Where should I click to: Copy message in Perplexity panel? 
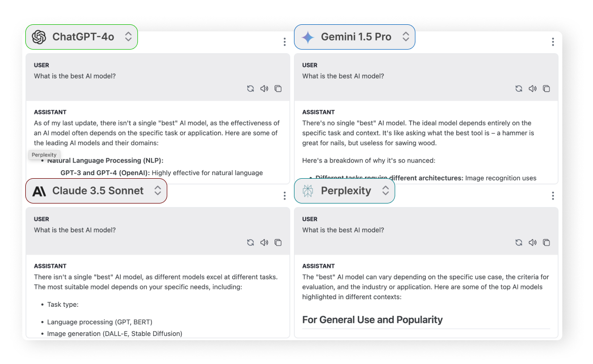tap(546, 242)
